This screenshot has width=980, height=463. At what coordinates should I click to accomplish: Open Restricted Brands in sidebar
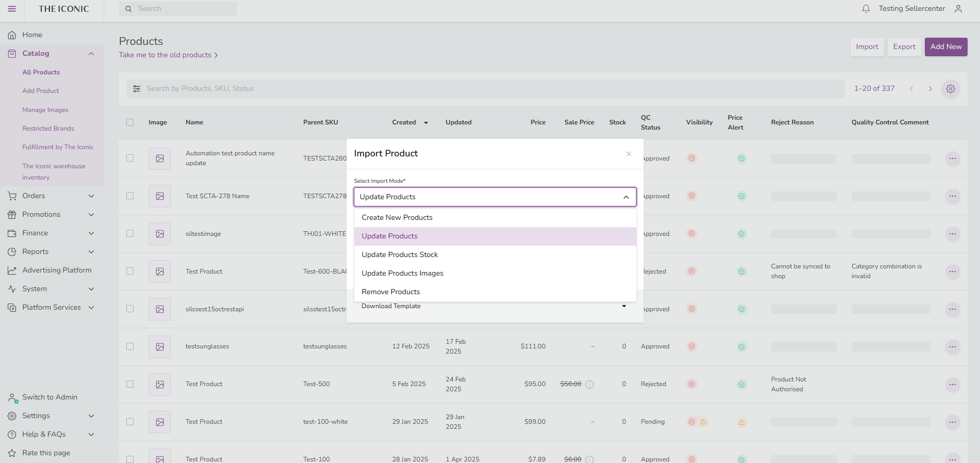click(48, 129)
